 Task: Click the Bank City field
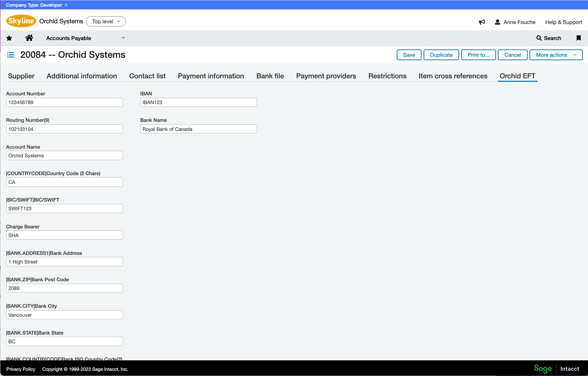(x=64, y=315)
